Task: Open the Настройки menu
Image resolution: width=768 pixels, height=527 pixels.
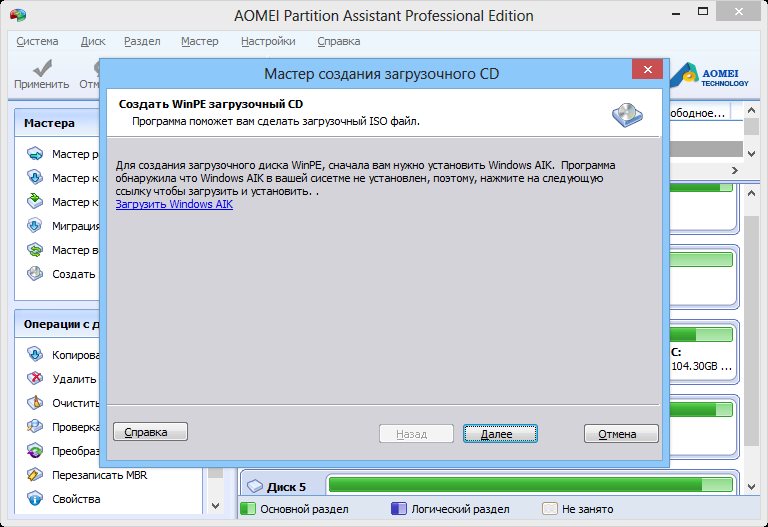Action: [x=267, y=42]
